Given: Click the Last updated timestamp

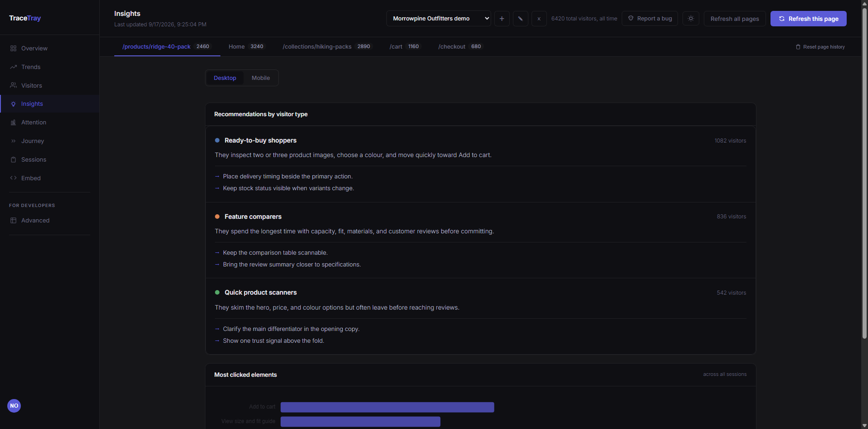Looking at the screenshot, I should 160,25.
